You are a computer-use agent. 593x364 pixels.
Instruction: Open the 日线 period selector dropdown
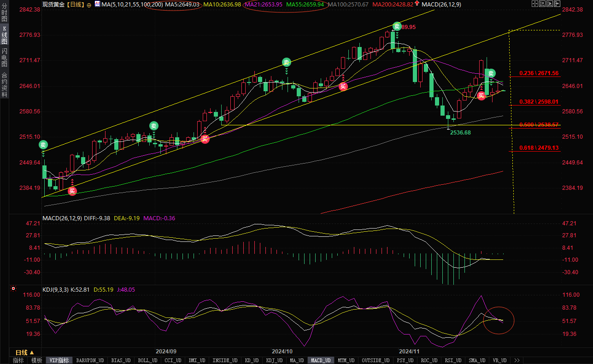click(x=25, y=352)
